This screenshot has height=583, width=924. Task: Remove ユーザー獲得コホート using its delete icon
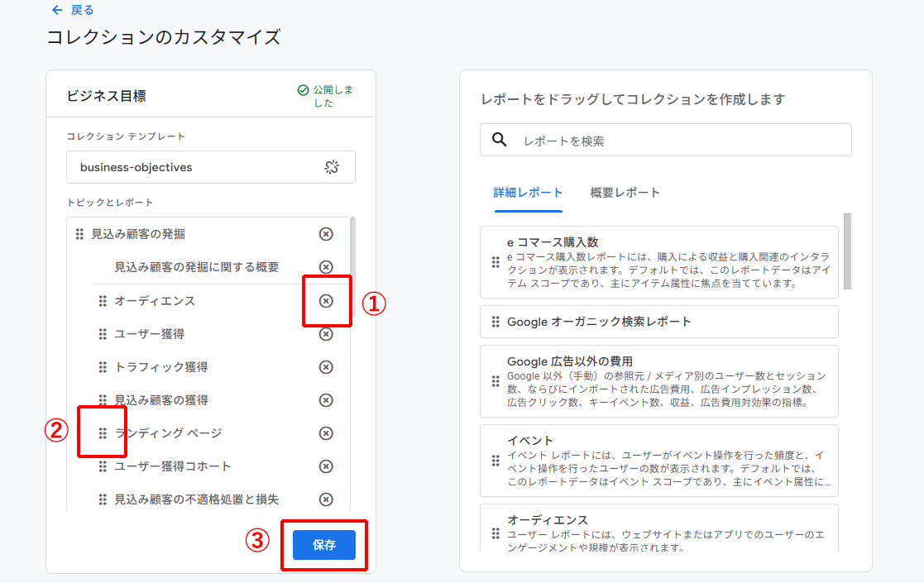(x=327, y=466)
